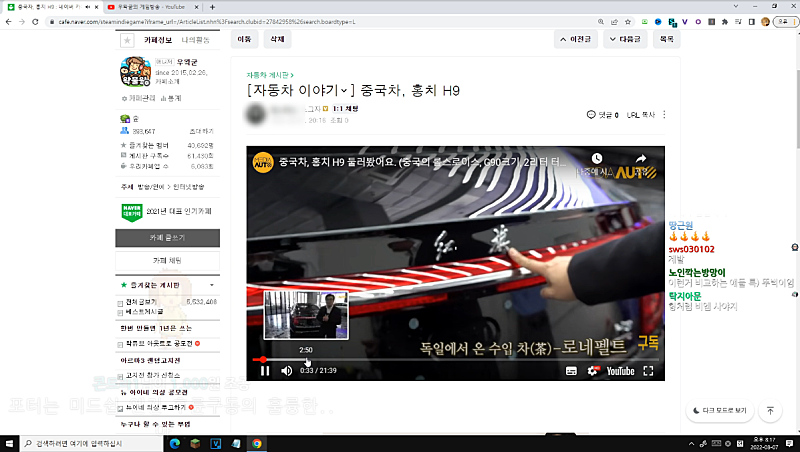Click the 이동 move button

tap(244, 39)
